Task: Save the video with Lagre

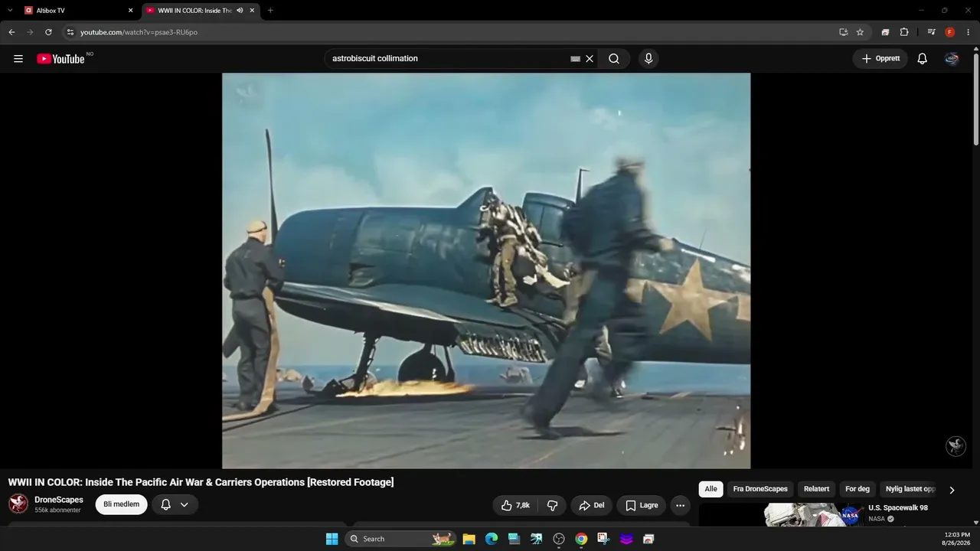Action: [x=642, y=506]
